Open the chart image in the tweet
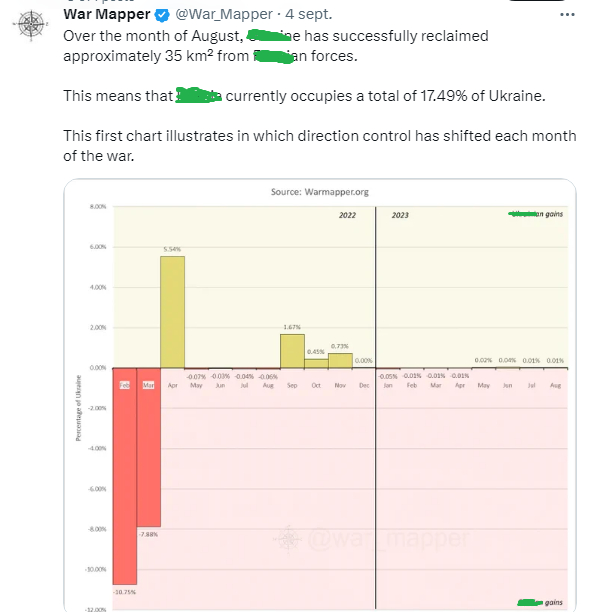This screenshot has height=612, width=591. coord(320,395)
